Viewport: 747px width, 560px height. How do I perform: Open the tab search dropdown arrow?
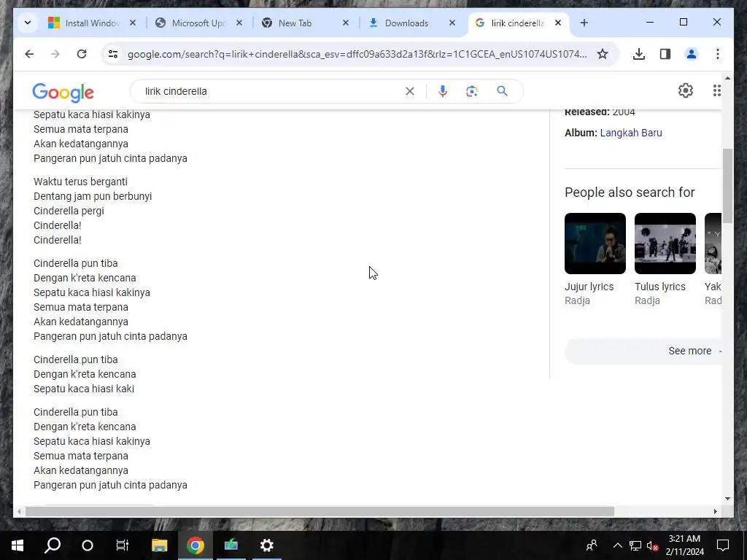[28, 23]
